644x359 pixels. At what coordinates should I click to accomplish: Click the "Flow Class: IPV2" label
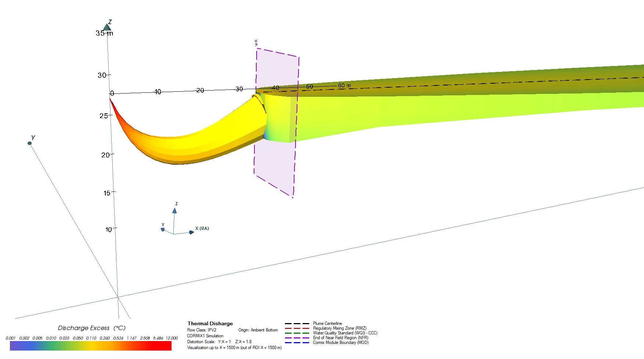coord(202,330)
